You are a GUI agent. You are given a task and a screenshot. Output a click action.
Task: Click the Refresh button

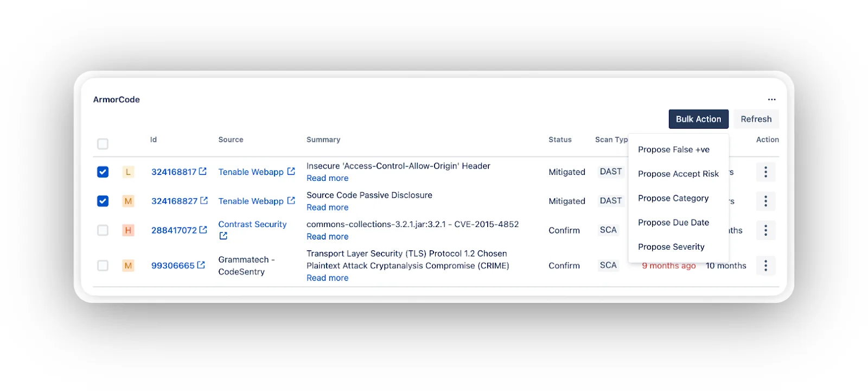click(756, 119)
